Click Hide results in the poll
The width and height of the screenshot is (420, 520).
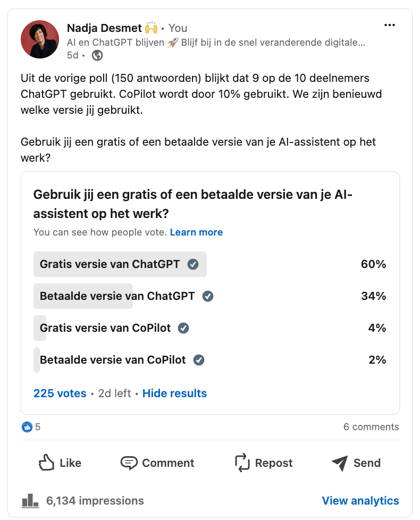tap(174, 393)
